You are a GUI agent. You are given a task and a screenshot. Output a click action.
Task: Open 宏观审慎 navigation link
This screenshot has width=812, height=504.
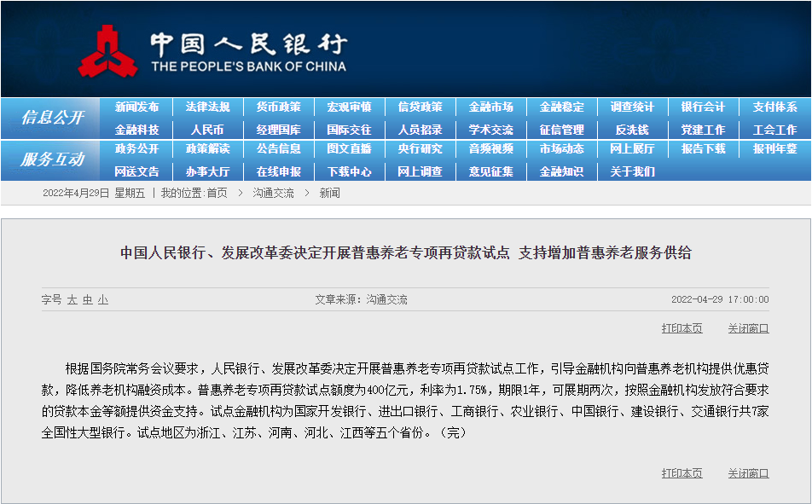click(x=350, y=107)
